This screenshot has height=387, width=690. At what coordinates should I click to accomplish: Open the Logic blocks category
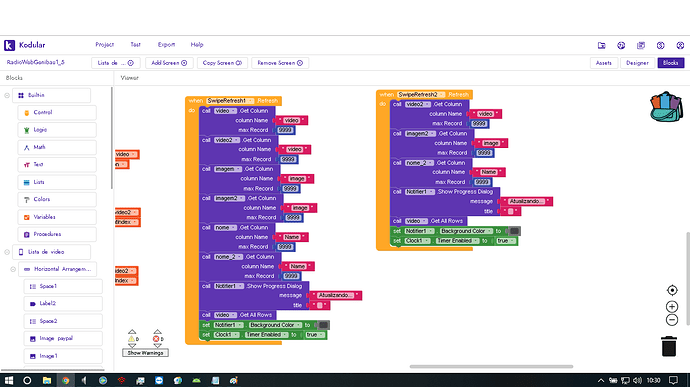[x=57, y=130]
